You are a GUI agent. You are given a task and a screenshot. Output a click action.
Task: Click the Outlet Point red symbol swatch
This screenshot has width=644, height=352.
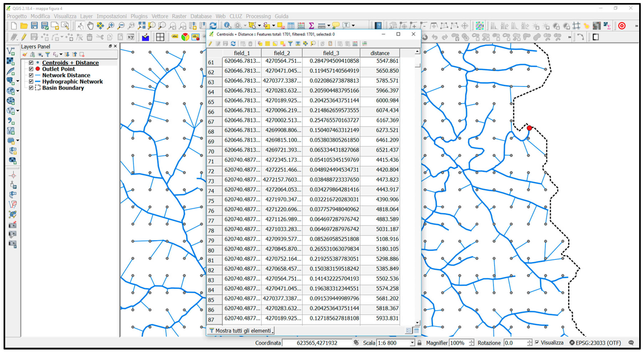pos(38,69)
